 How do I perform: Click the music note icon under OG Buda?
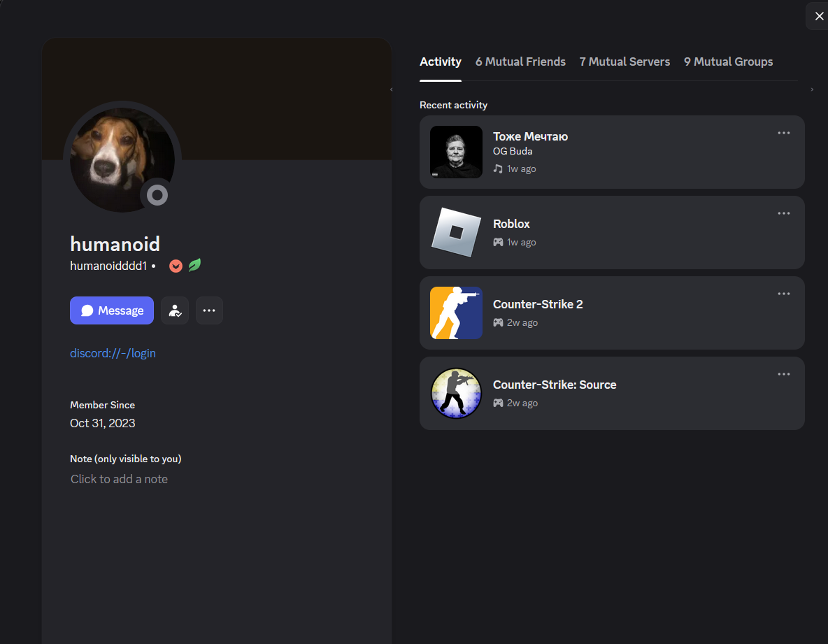[498, 169]
